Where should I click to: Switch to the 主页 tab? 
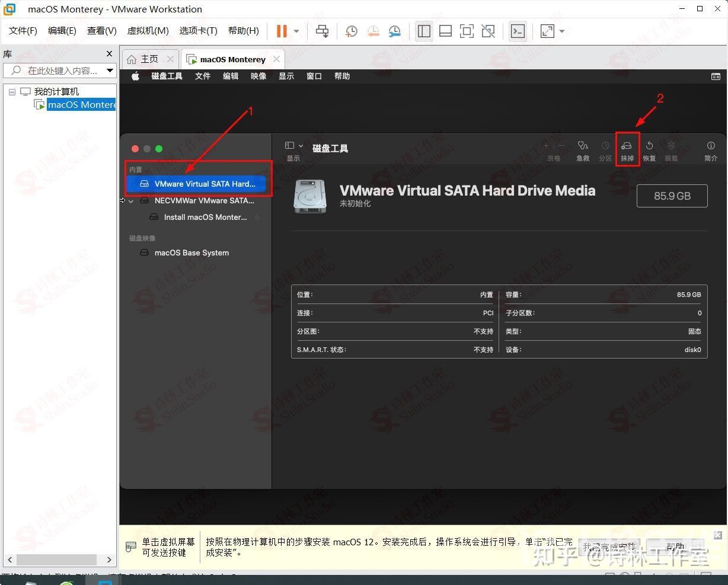click(148, 59)
